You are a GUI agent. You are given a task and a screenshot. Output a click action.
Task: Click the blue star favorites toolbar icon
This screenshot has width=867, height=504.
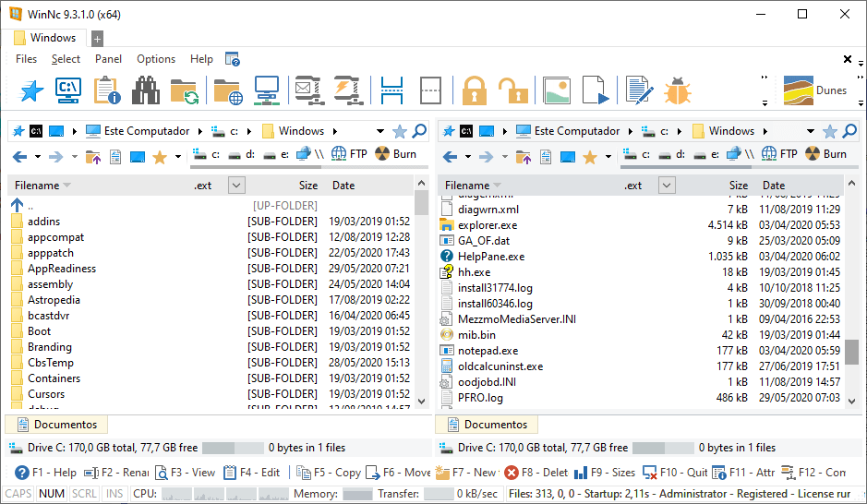coord(31,90)
